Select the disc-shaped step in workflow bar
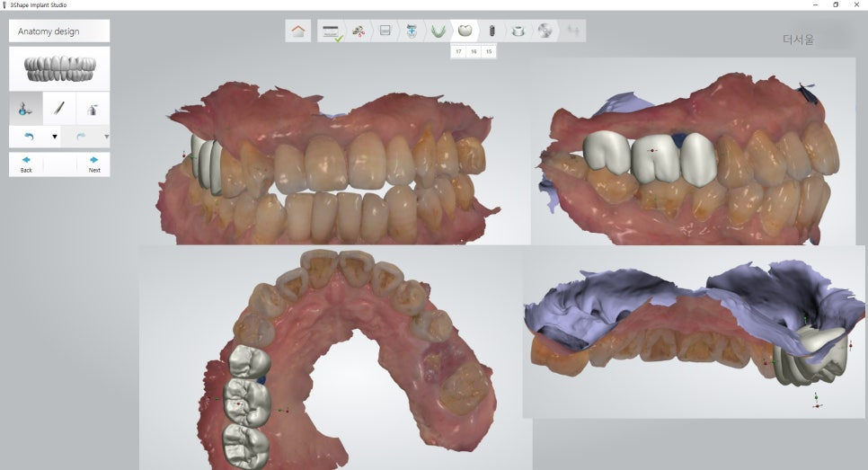Image resolution: width=868 pixels, height=470 pixels. click(x=545, y=31)
